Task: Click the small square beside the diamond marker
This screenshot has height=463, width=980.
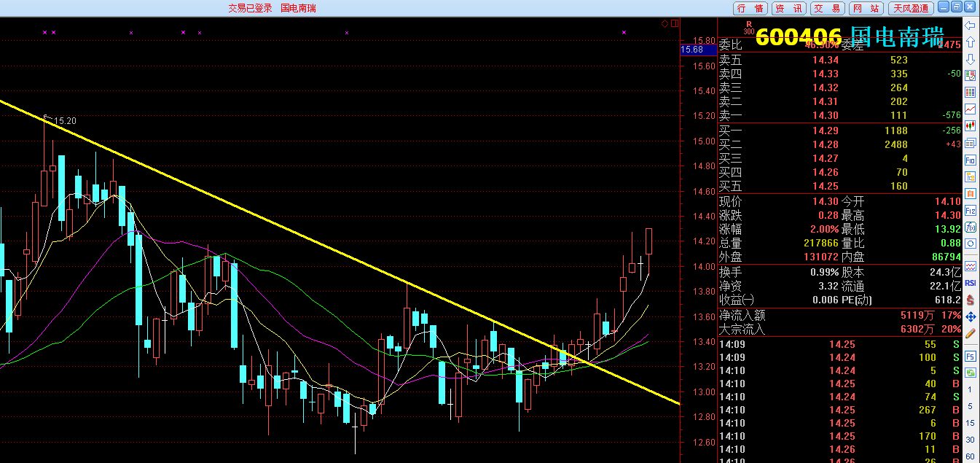Action: click(x=674, y=24)
